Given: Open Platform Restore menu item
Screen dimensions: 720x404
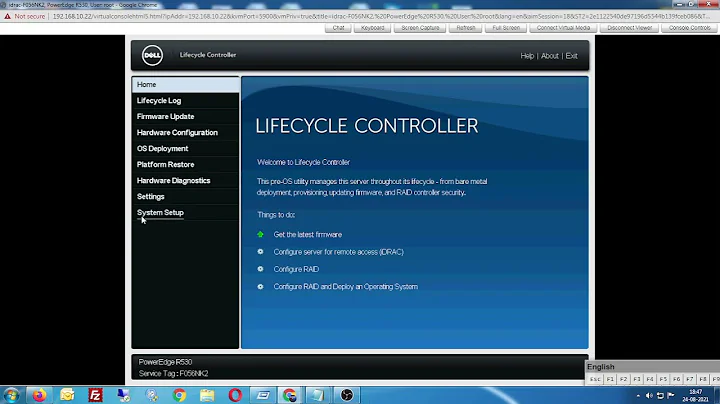Looking at the screenshot, I should click(186, 164).
